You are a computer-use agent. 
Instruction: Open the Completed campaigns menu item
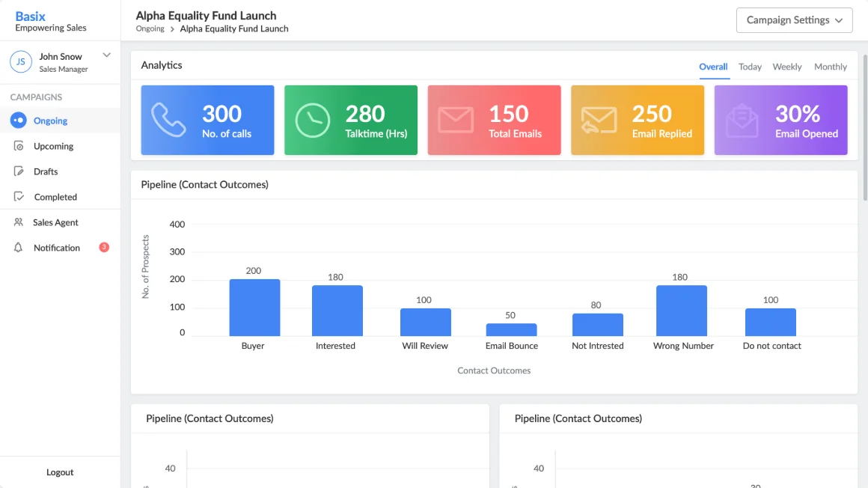point(60,197)
